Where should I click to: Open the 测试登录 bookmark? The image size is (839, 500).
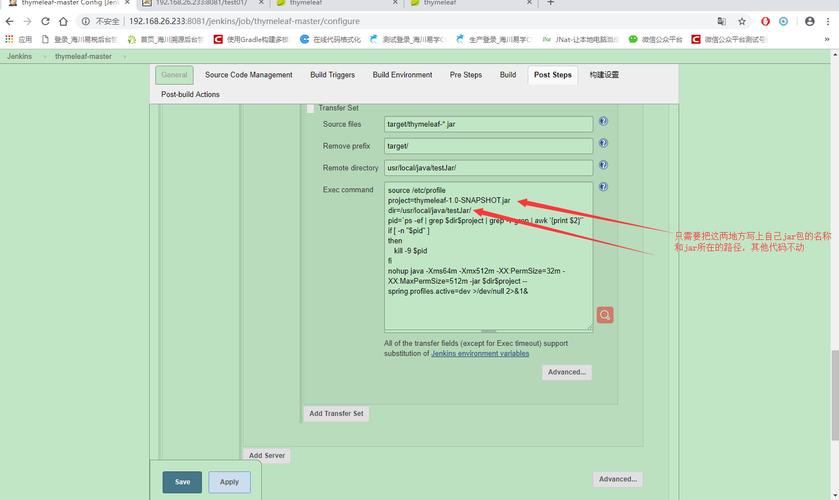[407, 40]
